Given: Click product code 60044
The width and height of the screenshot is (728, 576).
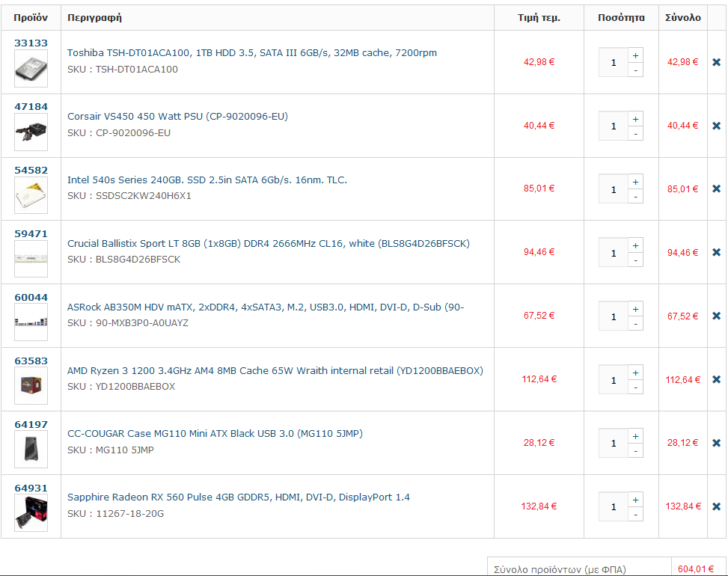Looking at the screenshot, I should click(x=31, y=298).
